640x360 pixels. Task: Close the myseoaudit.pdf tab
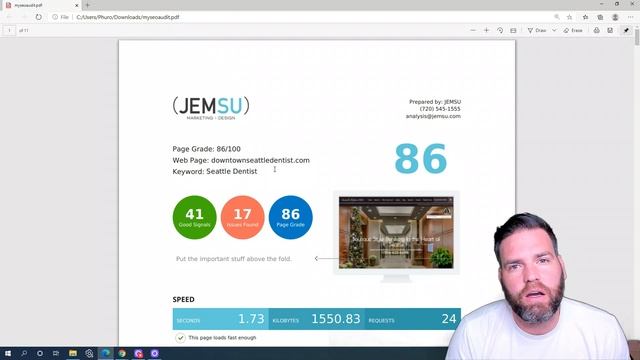[x=76, y=5]
